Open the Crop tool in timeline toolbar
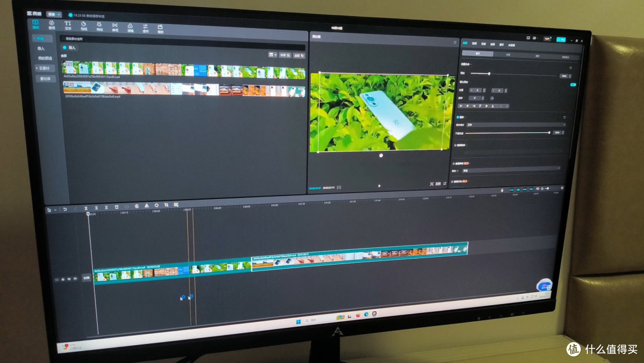This screenshot has height=363, width=644. pyautogui.click(x=166, y=205)
